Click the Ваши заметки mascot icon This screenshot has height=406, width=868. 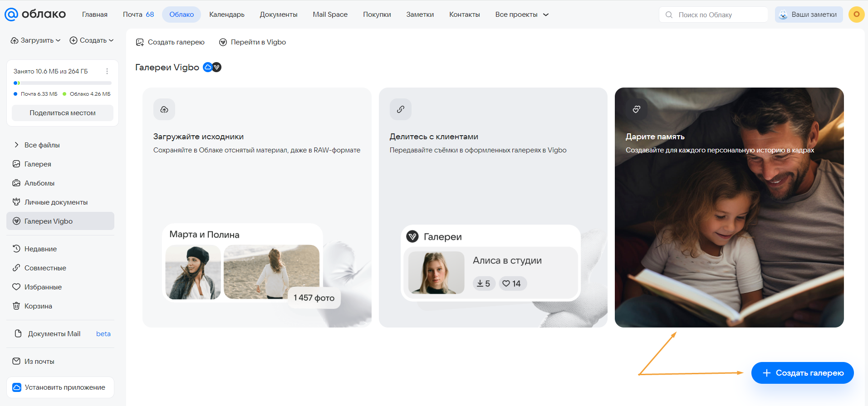coord(783,15)
